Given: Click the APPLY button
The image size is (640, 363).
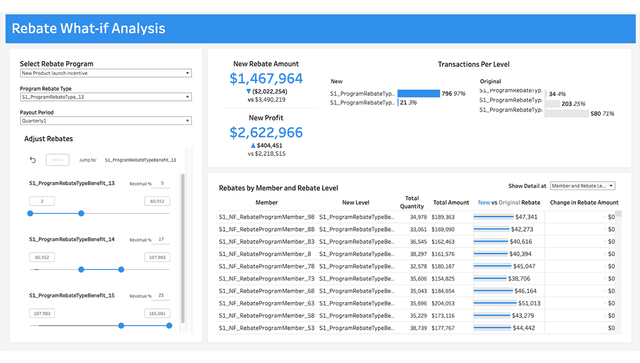Looking at the screenshot, I should pyautogui.click(x=58, y=160).
